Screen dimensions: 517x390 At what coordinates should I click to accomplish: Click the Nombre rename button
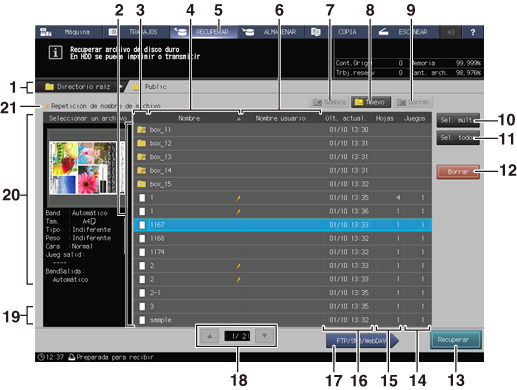(329, 102)
